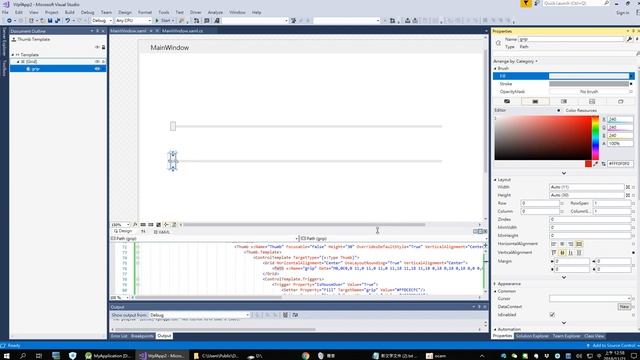Image resolution: width=640 pixels, height=360 pixels.
Task: Set HorizontalAlignment to Left
Action: tap(554, 244)
